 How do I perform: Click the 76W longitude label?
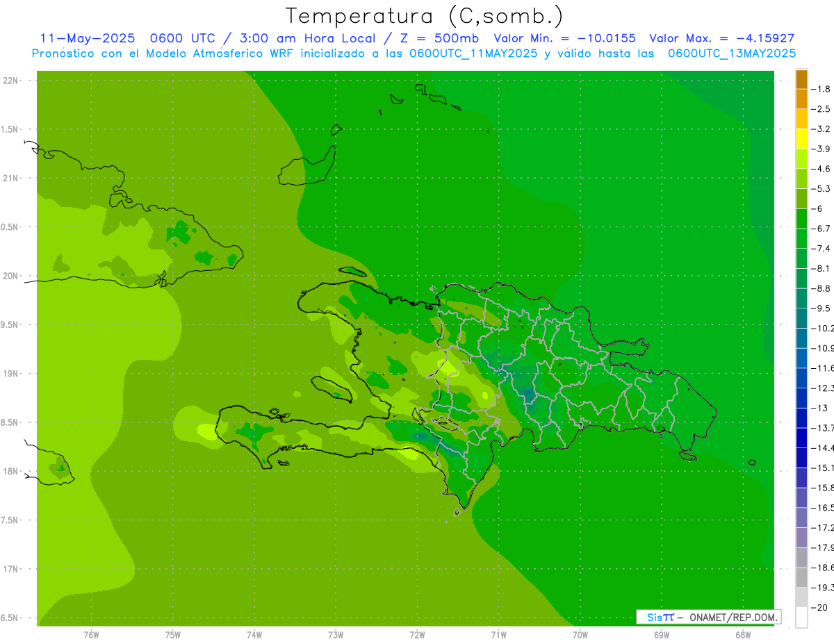pyautogui.click(x=91, y=635)
